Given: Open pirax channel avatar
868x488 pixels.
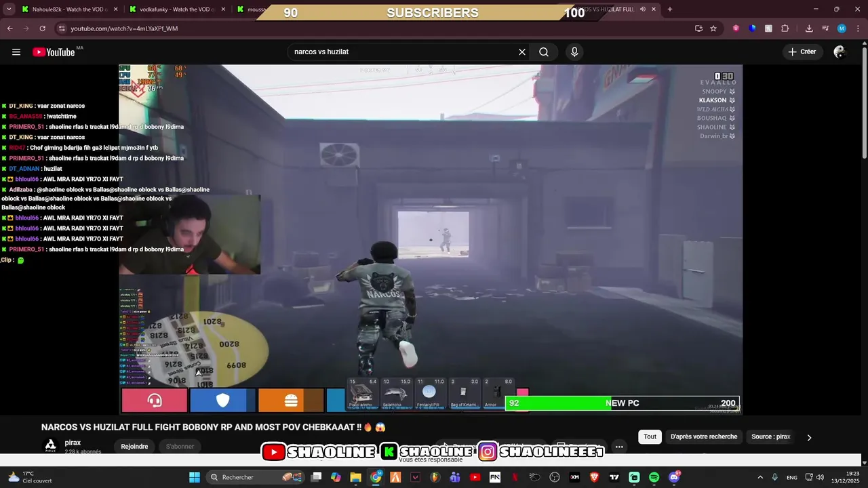Looking at the screenshot, I should point(50,445).
